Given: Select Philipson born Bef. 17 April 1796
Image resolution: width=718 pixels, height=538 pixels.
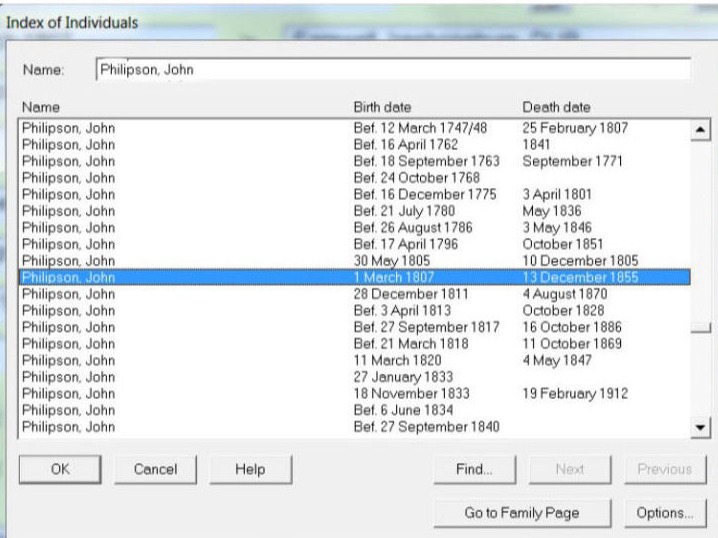Looking at the screenshot, I should [354, 244].
